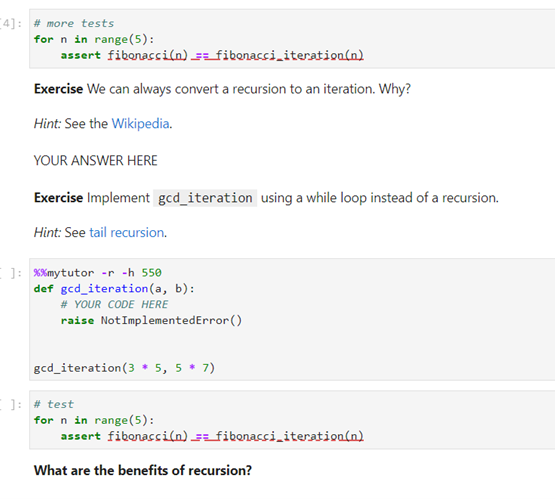Click the %%mytutor -r -h 550 magic line
Screen dimensions: 555x499
[98, 273]
